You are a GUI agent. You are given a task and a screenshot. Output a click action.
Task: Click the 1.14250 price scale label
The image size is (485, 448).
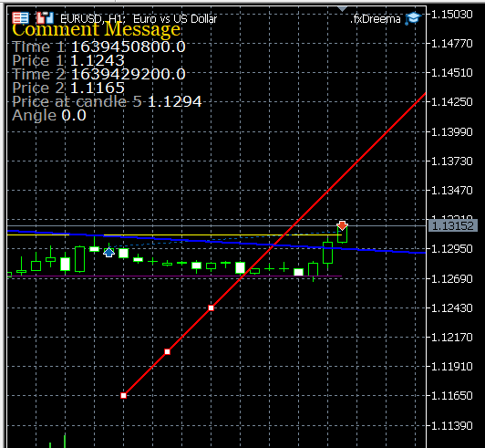(x=451, y=101)
